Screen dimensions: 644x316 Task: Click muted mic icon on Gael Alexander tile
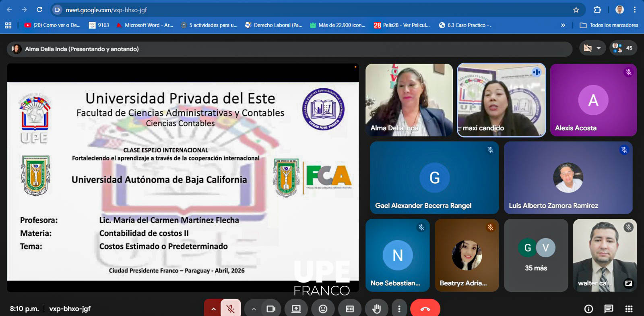point(490,150)
